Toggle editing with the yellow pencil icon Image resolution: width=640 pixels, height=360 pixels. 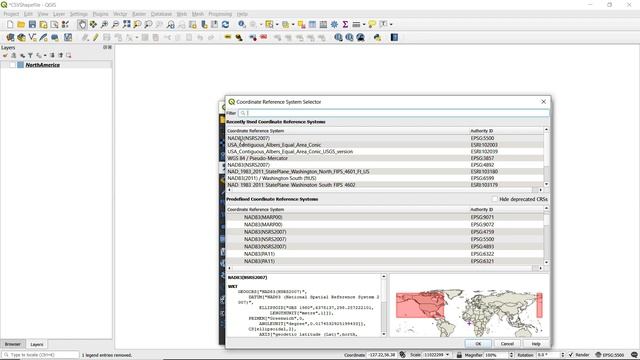click(x=96, y=38)
